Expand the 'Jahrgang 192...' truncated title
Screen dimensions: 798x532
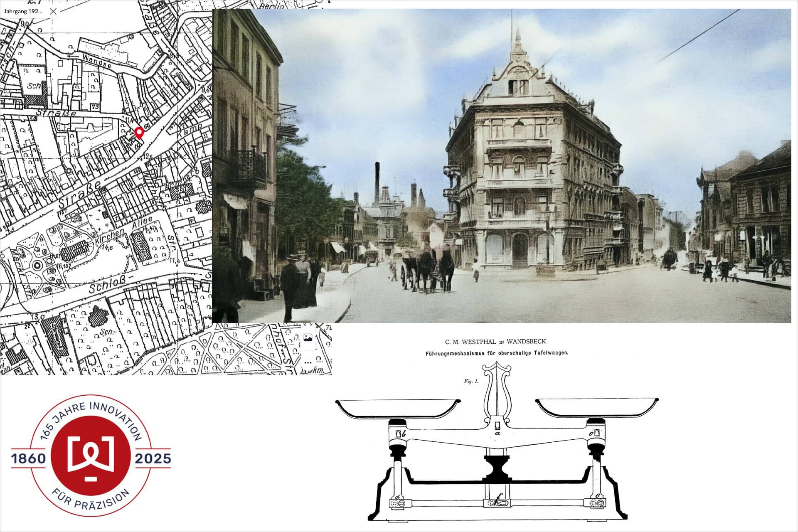[x=23, y=12]
